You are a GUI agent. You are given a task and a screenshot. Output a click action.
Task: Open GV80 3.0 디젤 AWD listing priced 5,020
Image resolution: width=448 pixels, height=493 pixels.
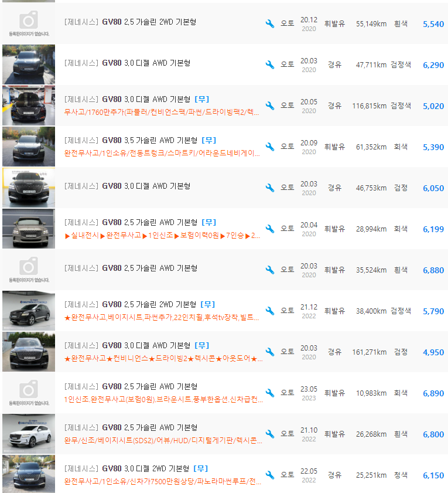pos(127,99)
